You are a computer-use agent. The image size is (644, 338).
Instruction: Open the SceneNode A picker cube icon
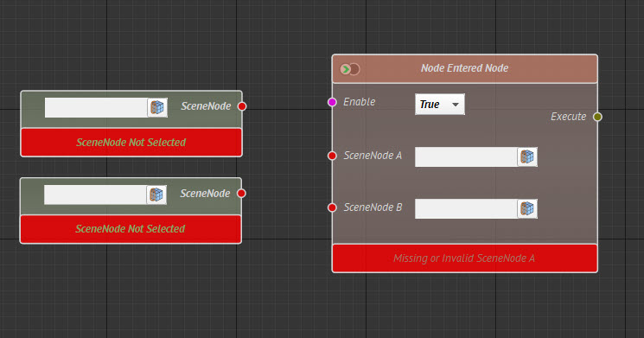click(527, 156)
